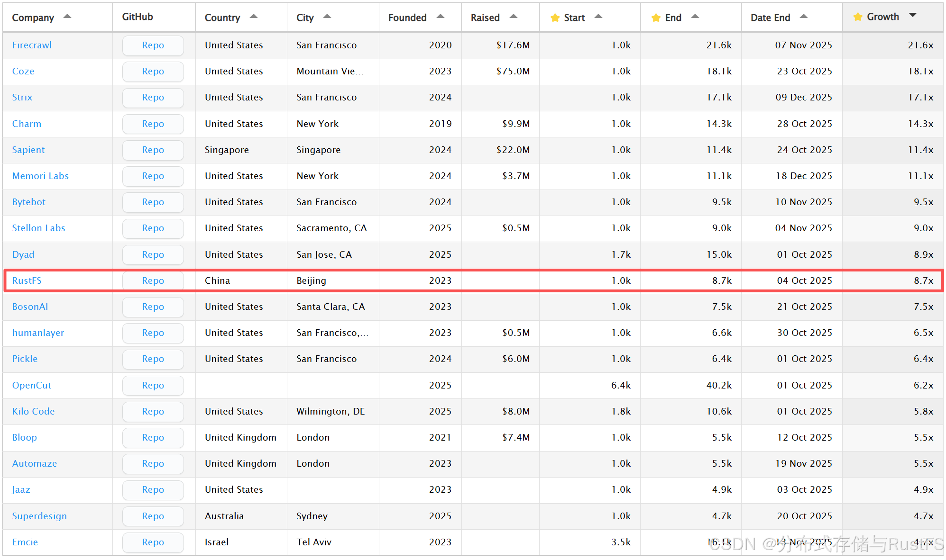Select the GitHub column header
This screenshot has height=560, width=946.
[138, 17]
